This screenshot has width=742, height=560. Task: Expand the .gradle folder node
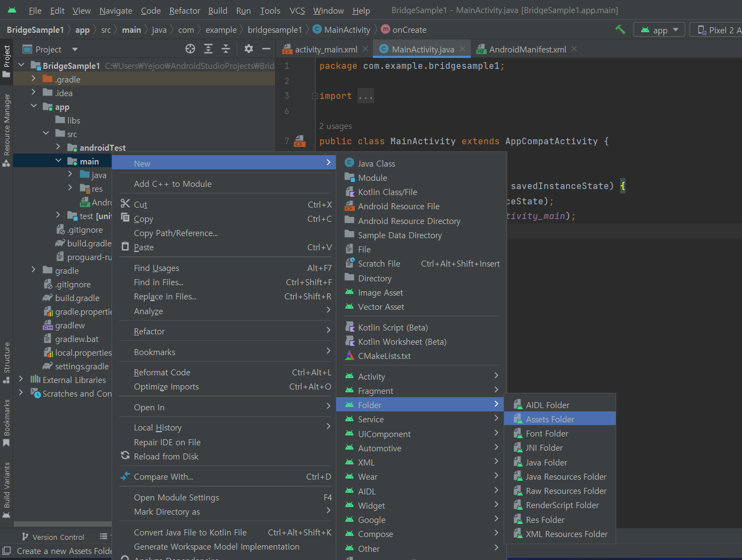point(33,79)
